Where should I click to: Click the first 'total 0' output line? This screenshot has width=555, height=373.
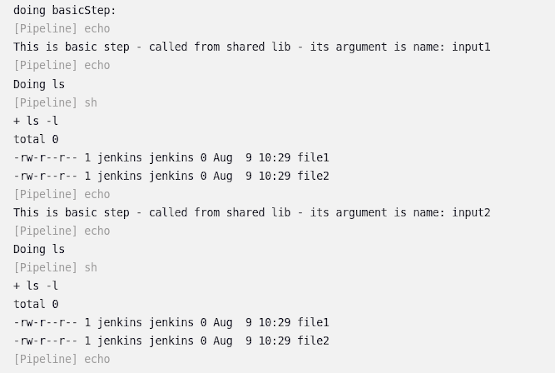36,139
